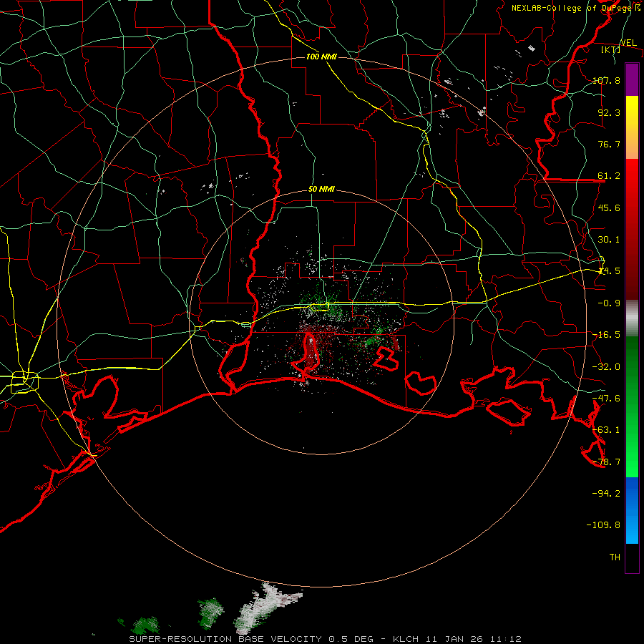
Task: Click the TH legend label
Action: [615, 557]
